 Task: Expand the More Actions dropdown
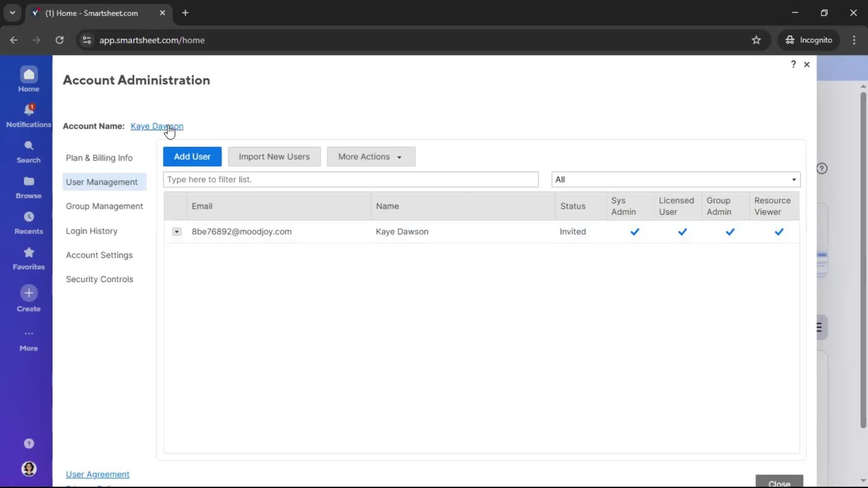[x=371, y=157]
